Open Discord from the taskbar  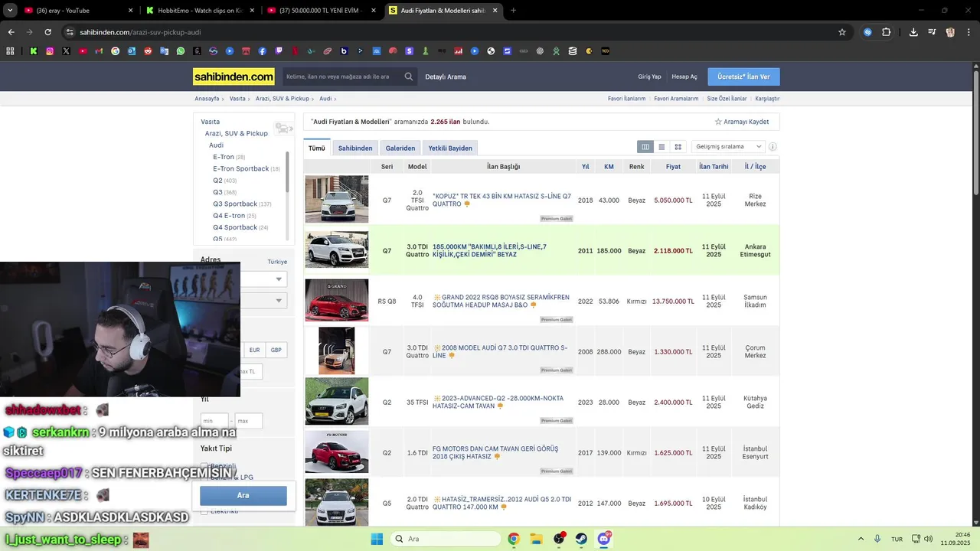(x=604, y=539)
